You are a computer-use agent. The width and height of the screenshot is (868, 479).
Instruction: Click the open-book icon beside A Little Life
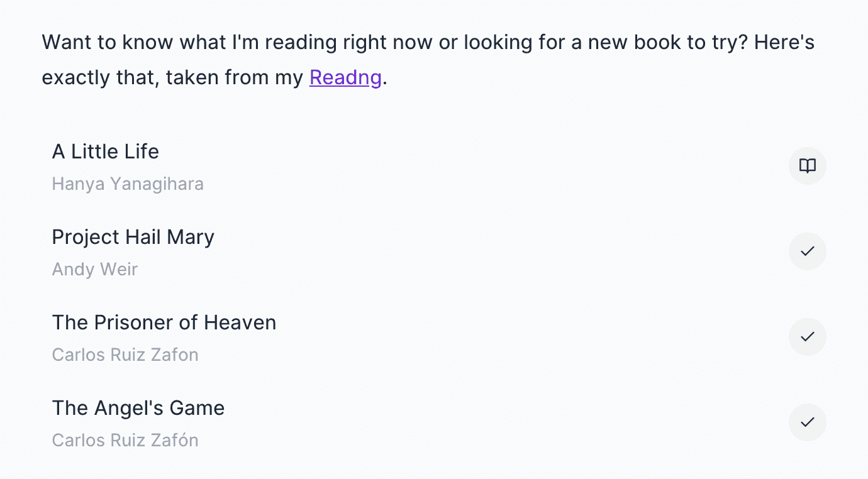pyautogui.click(x=807, y=166)
